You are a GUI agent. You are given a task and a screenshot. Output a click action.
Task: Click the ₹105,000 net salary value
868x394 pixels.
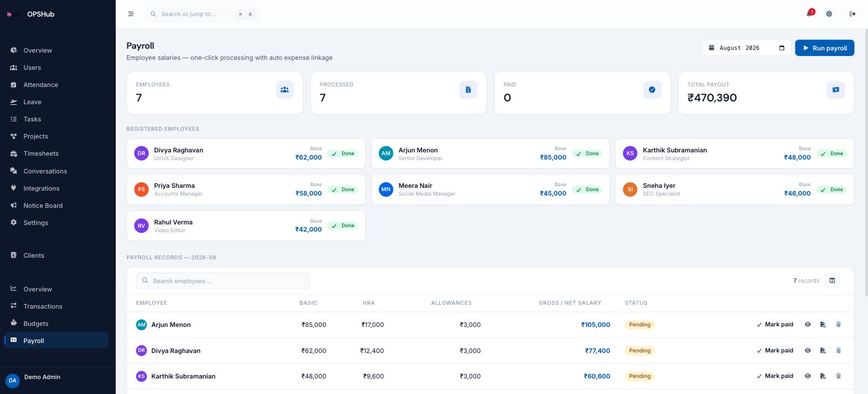596,325
